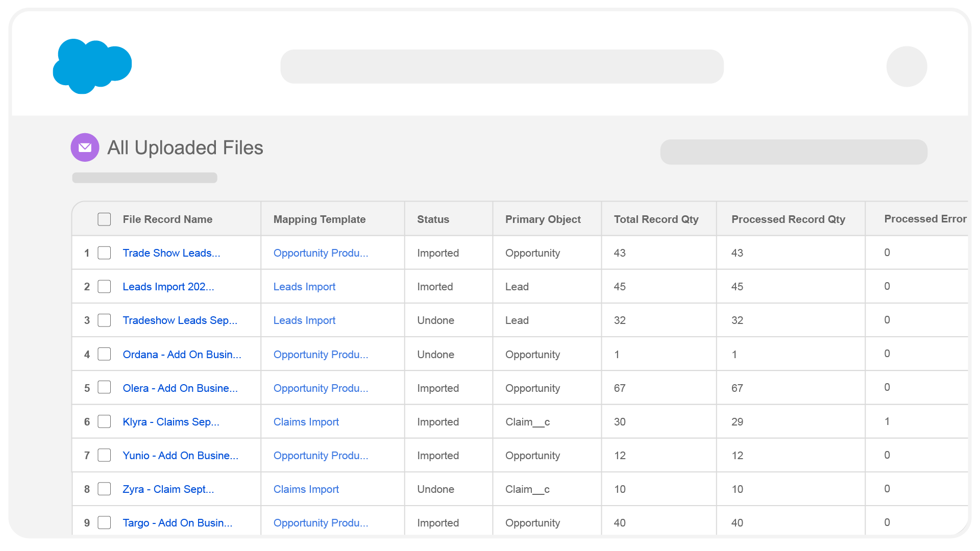Viewport: 980px width, 551px height.
Task: Open the Claims Import template from the Klyra row
Action: click(x=306, y=421)
